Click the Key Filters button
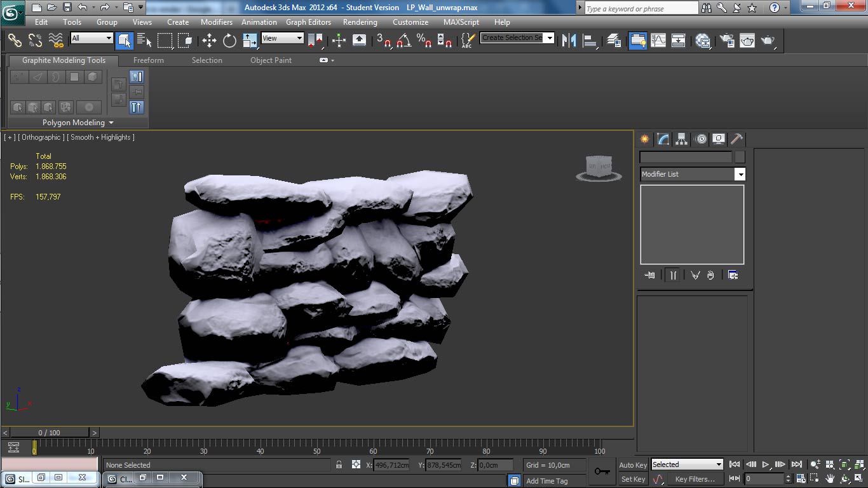Screen dimensions: 868x488 pos(696,478)
